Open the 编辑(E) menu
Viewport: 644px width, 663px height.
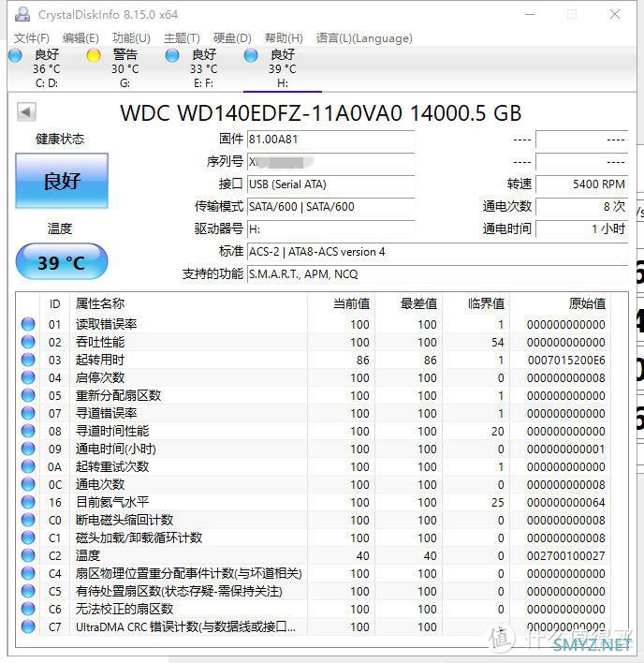80,38
